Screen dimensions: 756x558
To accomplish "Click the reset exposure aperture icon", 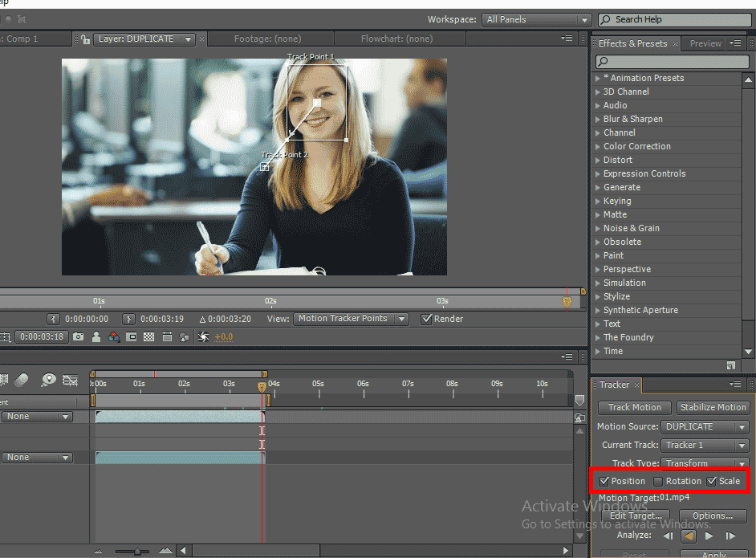I will click(203, 337).
